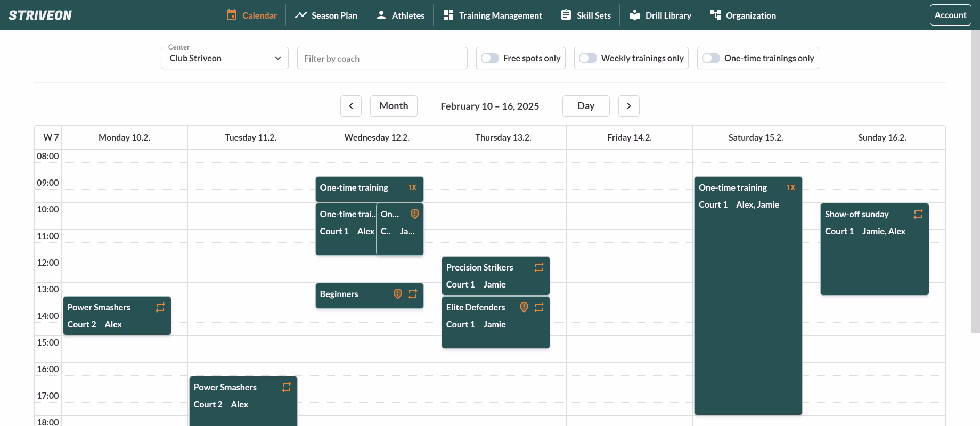Switch to the Month view

click(x=394, y=106)
